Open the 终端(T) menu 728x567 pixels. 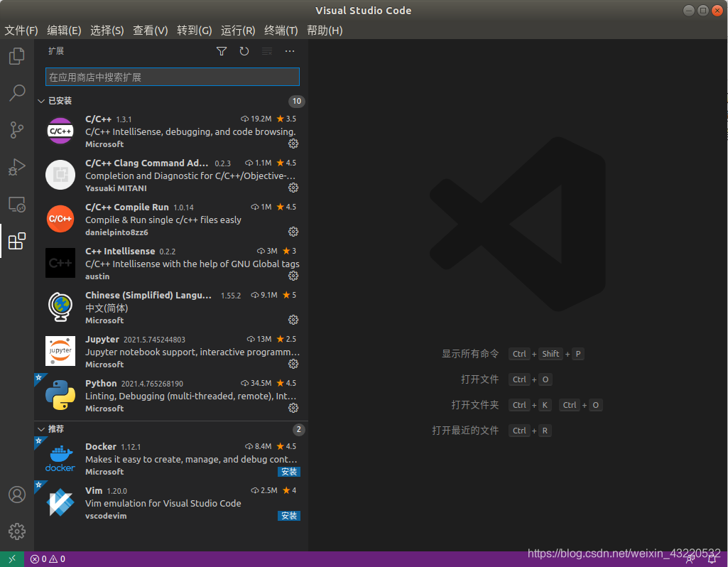[x=281, y=31]
